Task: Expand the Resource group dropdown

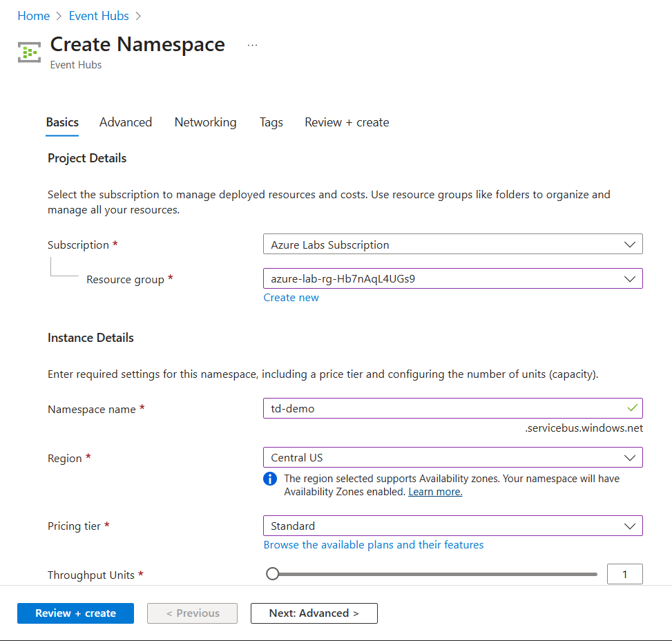Action: coord(452,279)
